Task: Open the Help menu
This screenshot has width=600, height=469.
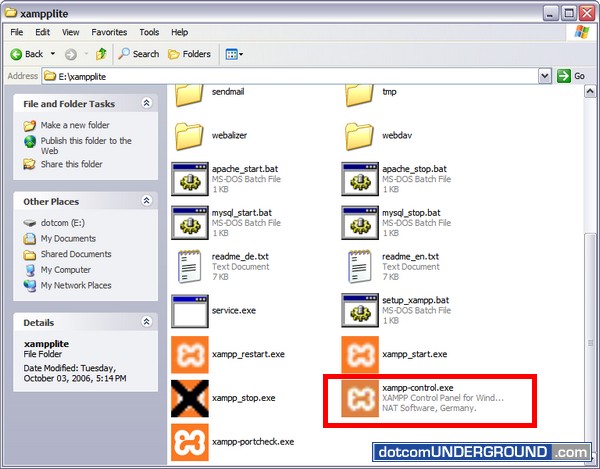Action: (179, 32)
